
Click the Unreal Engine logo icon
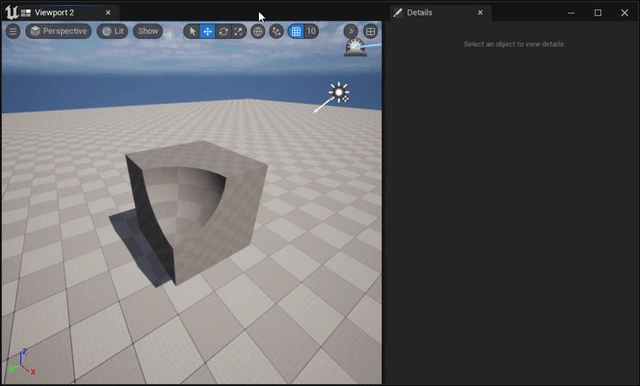11,12
